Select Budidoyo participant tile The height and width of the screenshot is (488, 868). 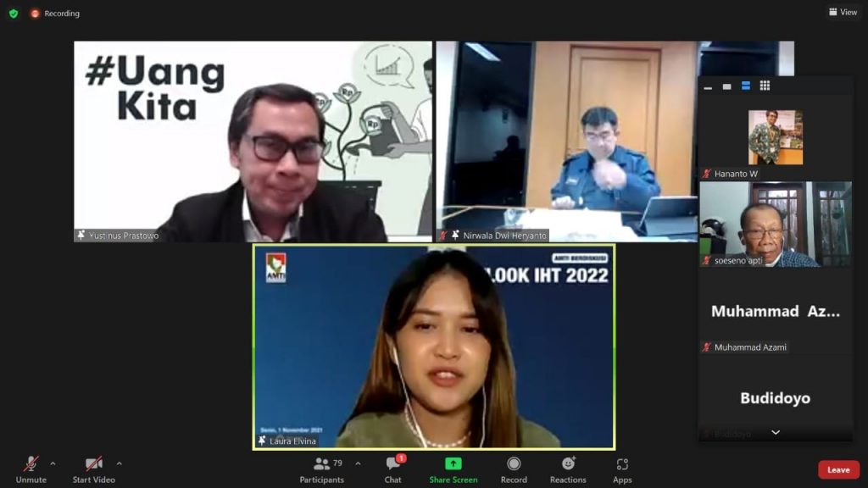tap(775, 397)
